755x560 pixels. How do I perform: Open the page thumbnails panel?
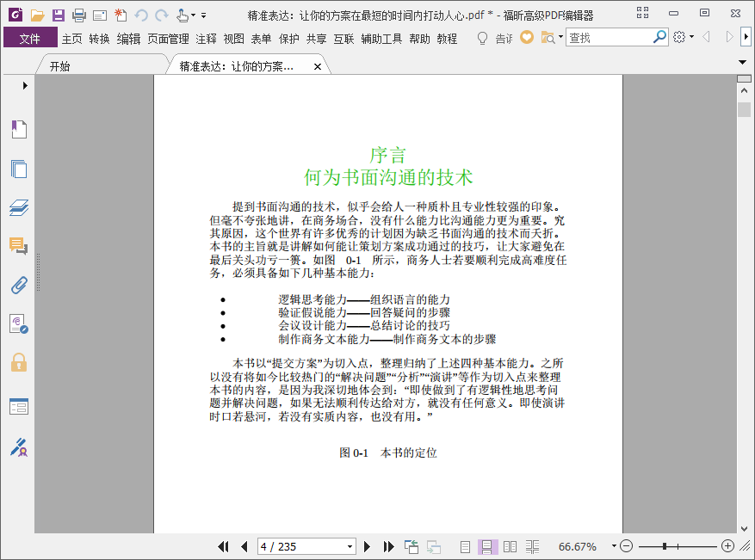click(18, 169)
